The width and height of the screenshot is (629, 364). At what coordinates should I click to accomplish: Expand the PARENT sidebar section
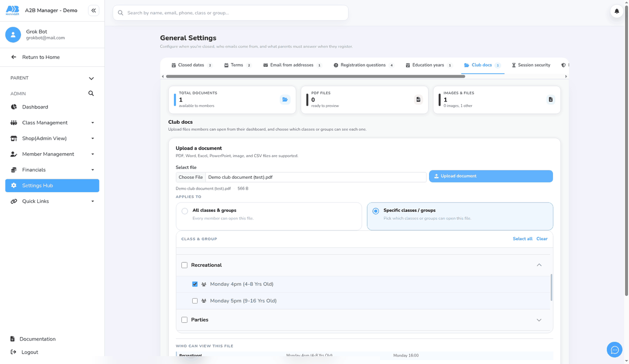tap(91, 79)
